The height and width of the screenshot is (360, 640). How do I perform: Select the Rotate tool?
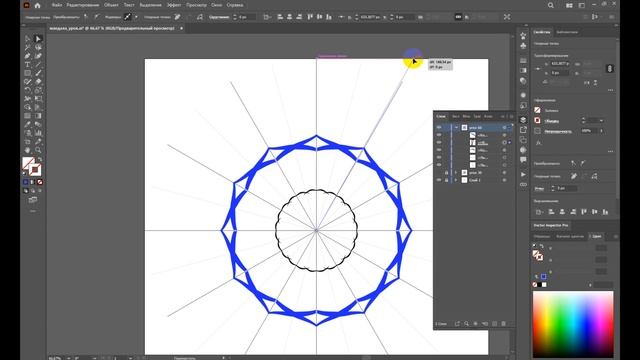[27, 90]
